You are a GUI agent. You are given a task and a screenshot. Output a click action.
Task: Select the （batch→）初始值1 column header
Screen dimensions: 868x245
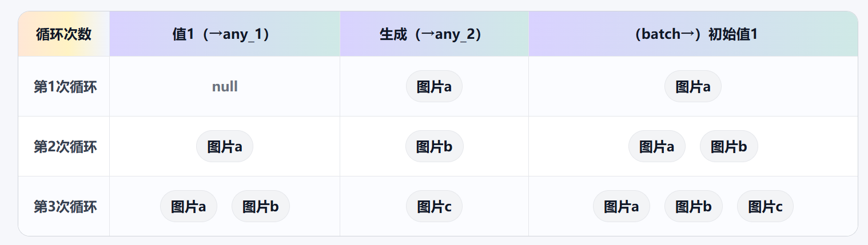click(x=692, y=34)
